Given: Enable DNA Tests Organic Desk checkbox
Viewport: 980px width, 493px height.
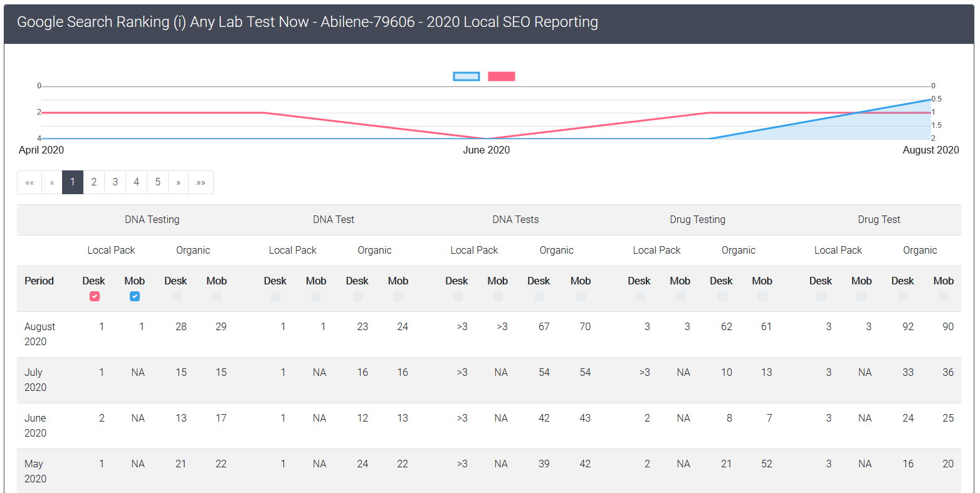Looking at the screenshot, I should (x=540, y=296).
